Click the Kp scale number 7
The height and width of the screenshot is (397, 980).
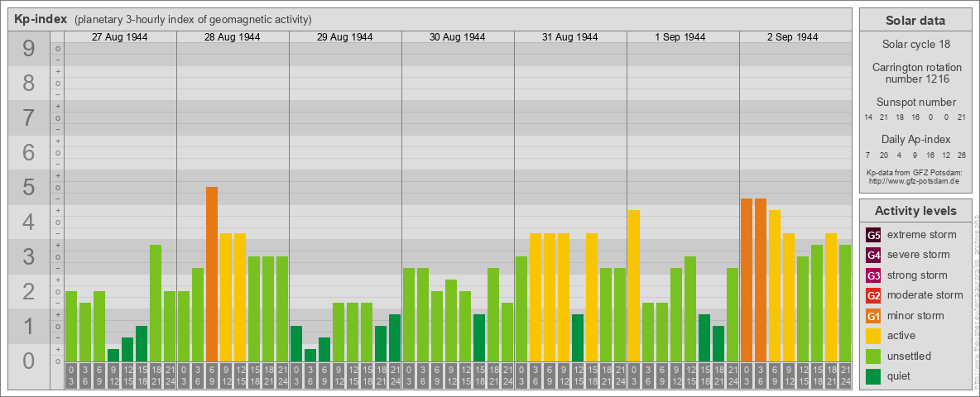(x=28, y=117)
